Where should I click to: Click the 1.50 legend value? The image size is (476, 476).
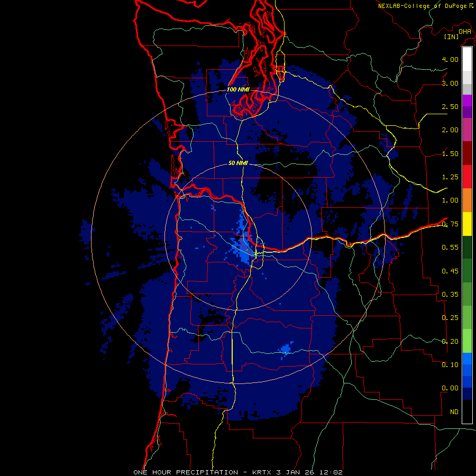450,153
